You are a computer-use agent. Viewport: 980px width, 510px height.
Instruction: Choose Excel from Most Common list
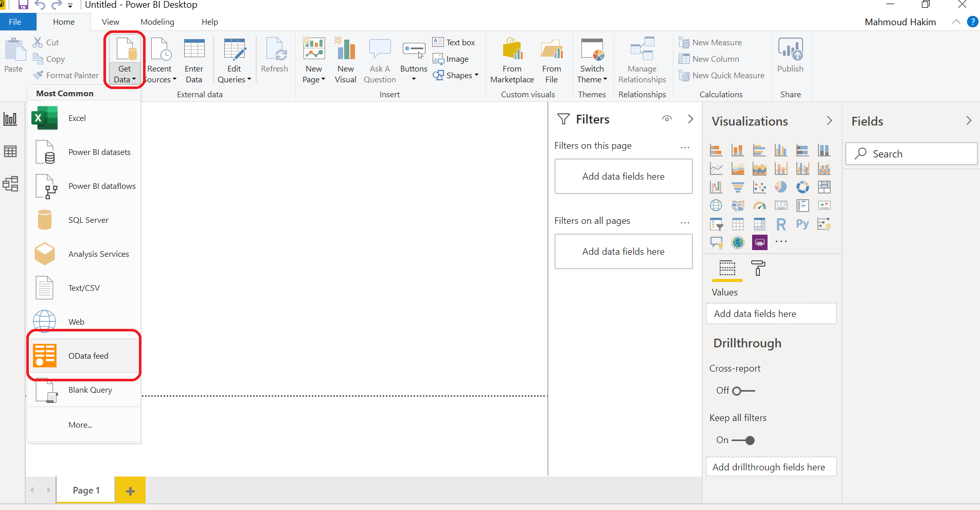click(x=84, y=118)
